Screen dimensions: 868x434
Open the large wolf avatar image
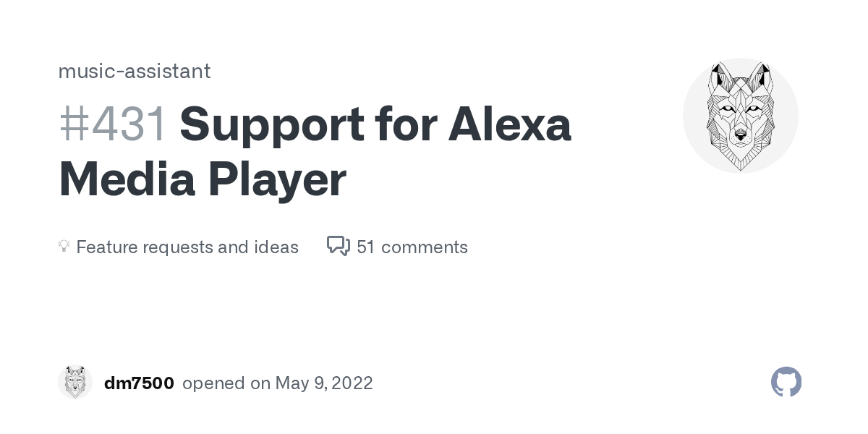point(740,116)
